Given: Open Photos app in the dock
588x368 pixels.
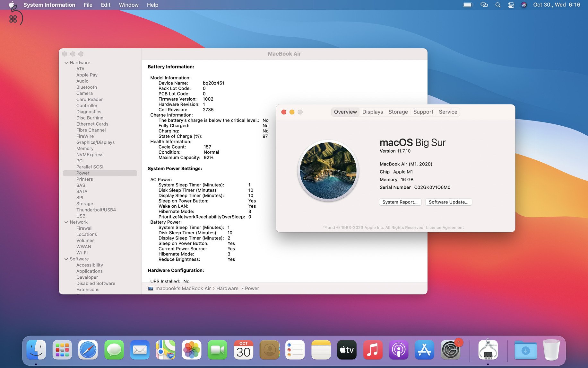Looking at the screenshot, I should coord(192,350).
